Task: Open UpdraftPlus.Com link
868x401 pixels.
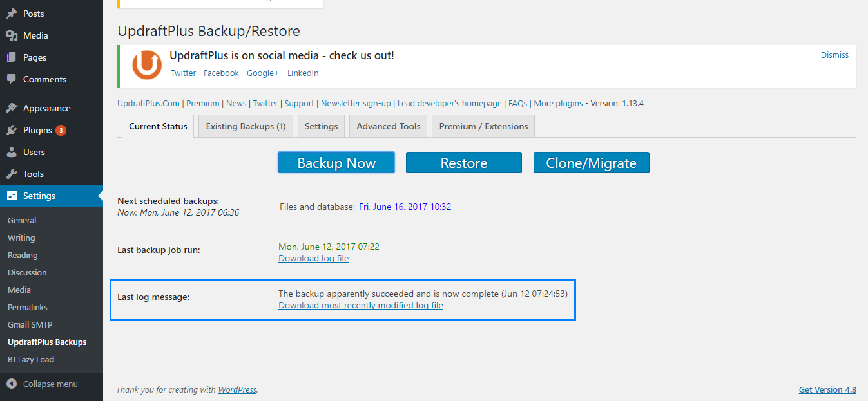Action: pos(148,103)
